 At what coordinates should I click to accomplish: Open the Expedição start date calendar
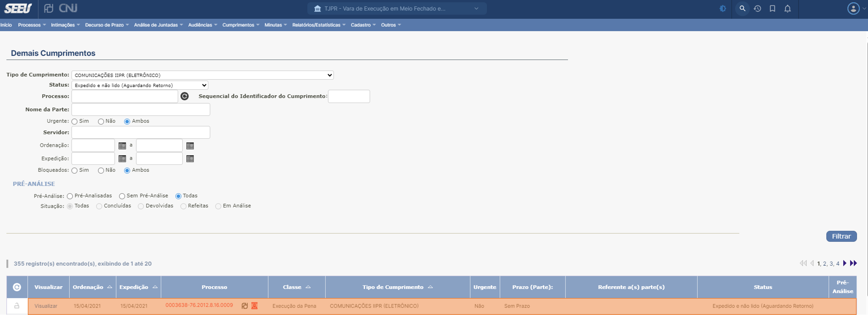pyautogui.click(x=122, y=159)
